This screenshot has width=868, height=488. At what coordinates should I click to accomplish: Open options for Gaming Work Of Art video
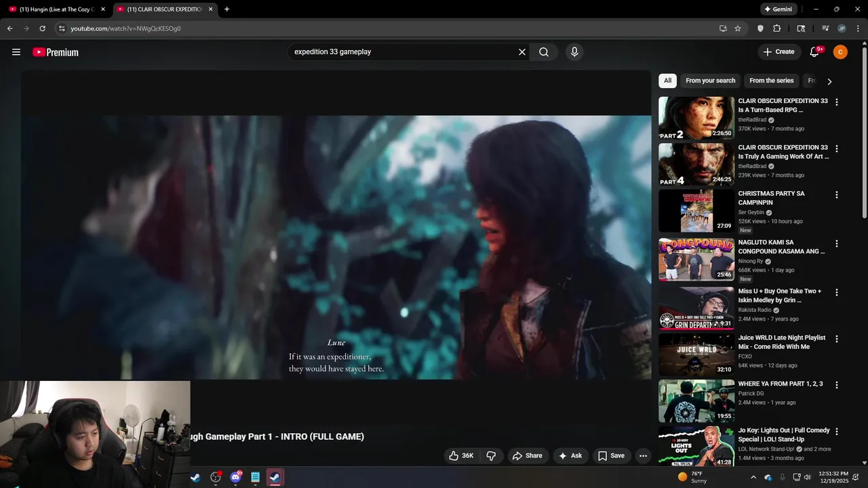(x=837, y=148)
